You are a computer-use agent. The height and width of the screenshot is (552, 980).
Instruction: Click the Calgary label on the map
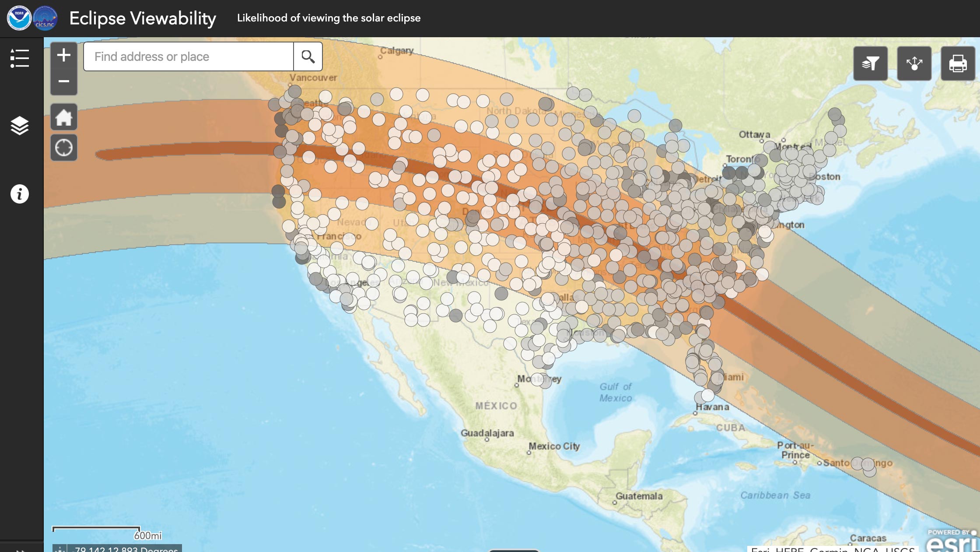click(397, 51)
